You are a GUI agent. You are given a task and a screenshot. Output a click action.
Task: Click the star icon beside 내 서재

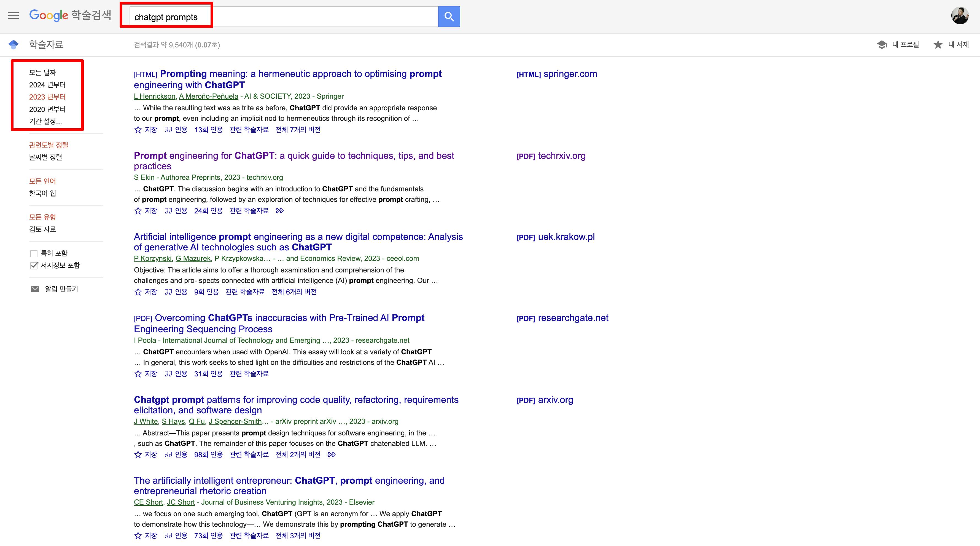[938, 45]
